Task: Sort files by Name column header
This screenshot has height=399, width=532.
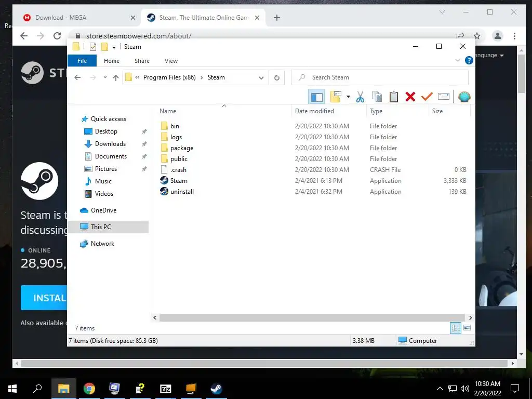Action: pos(168,111)
